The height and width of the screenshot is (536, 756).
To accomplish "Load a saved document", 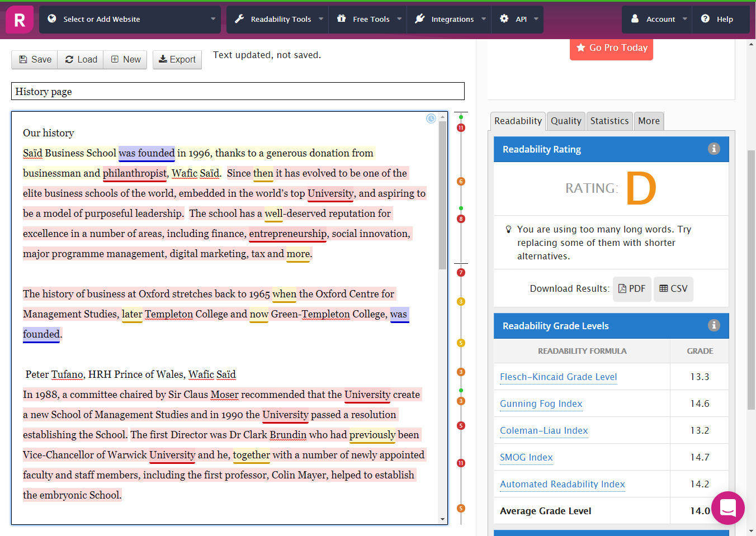I will pyautogui.click(x=81, y=59).
